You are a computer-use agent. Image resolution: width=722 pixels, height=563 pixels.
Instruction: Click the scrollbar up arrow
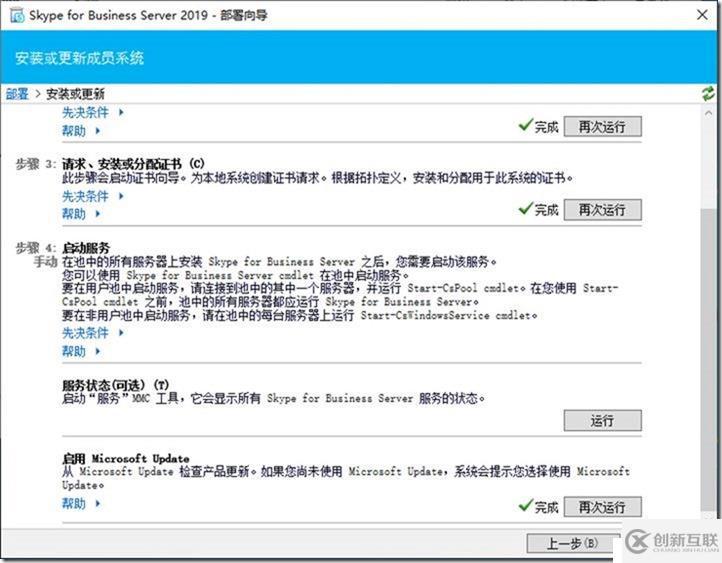pos(708,112)
